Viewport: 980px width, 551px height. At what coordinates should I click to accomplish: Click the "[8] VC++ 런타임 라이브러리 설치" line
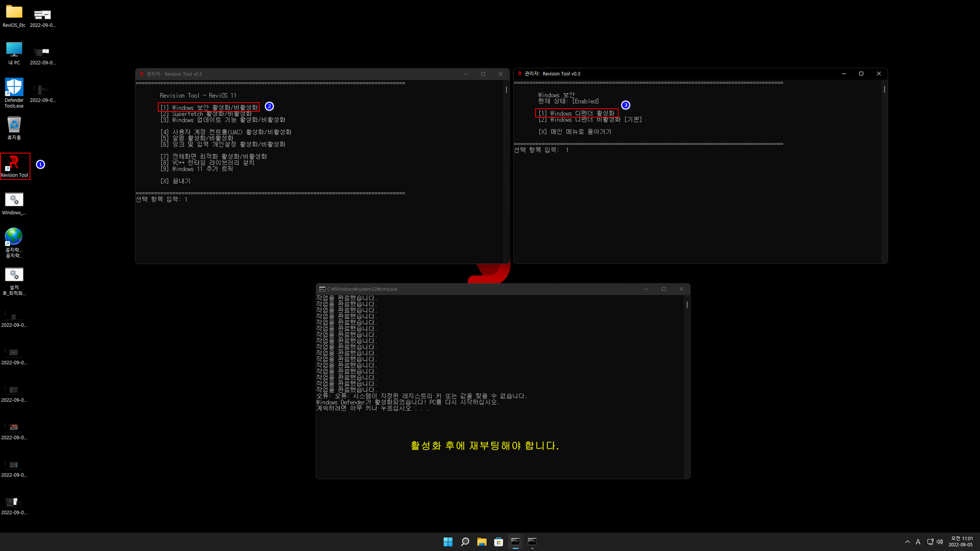(x=207, y=162)
